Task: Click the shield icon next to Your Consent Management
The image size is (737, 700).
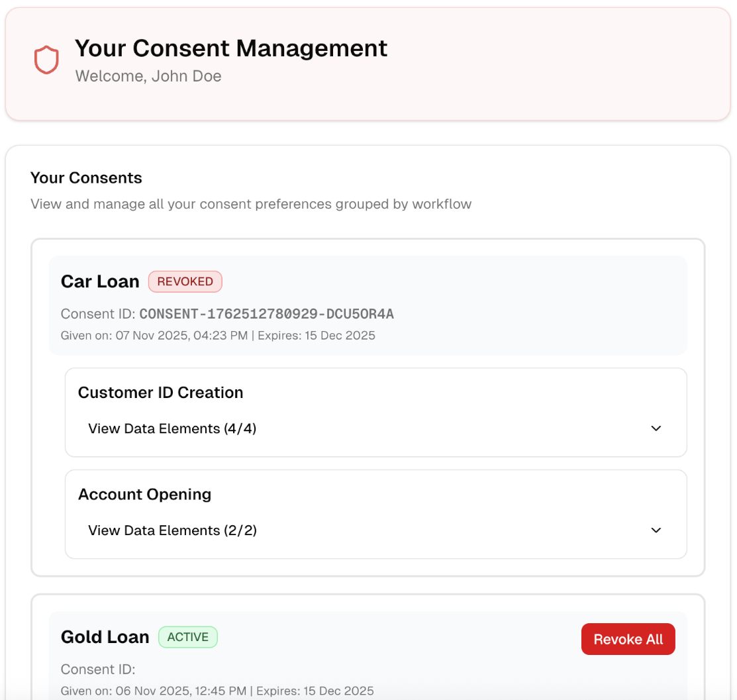Action: pos(46,59)
